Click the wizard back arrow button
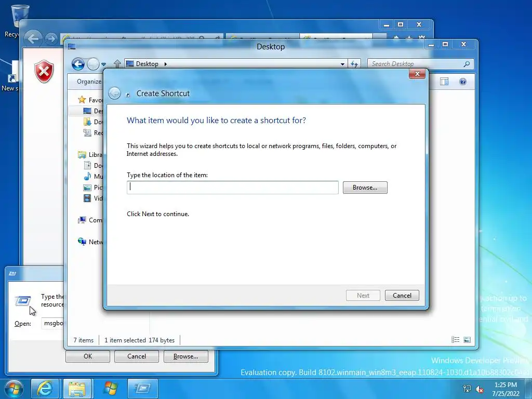Image resolution: width=532 pixels, height=399 pixels. point(115,94)
